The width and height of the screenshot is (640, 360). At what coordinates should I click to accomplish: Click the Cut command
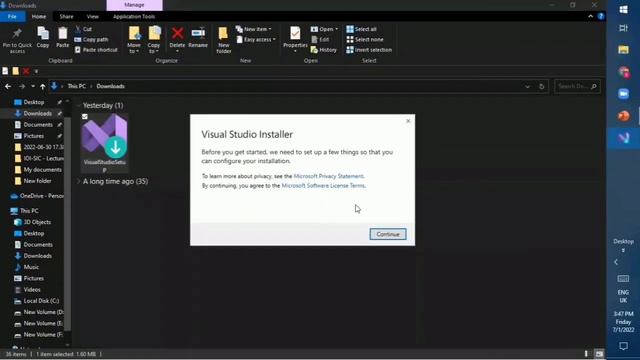[84, 29]
